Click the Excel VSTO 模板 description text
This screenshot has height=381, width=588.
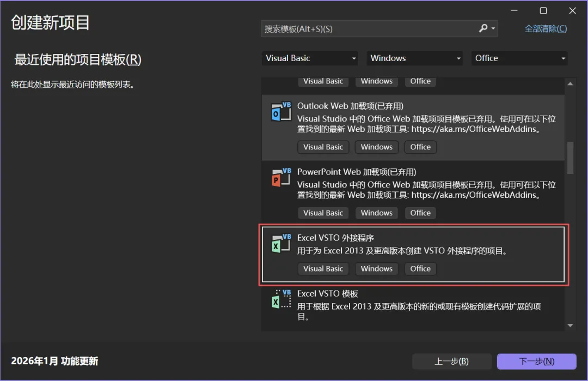pos(419,312)
